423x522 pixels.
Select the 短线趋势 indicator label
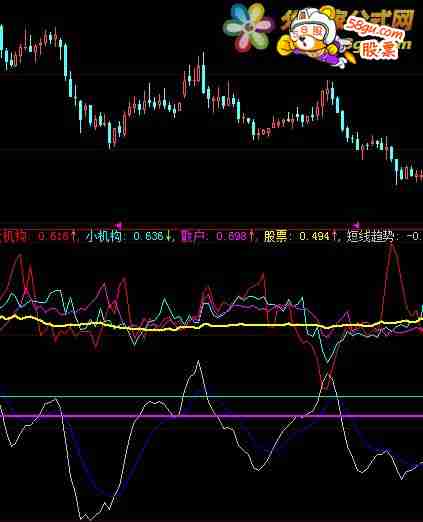pyautogui.click(x=370, y=236)
